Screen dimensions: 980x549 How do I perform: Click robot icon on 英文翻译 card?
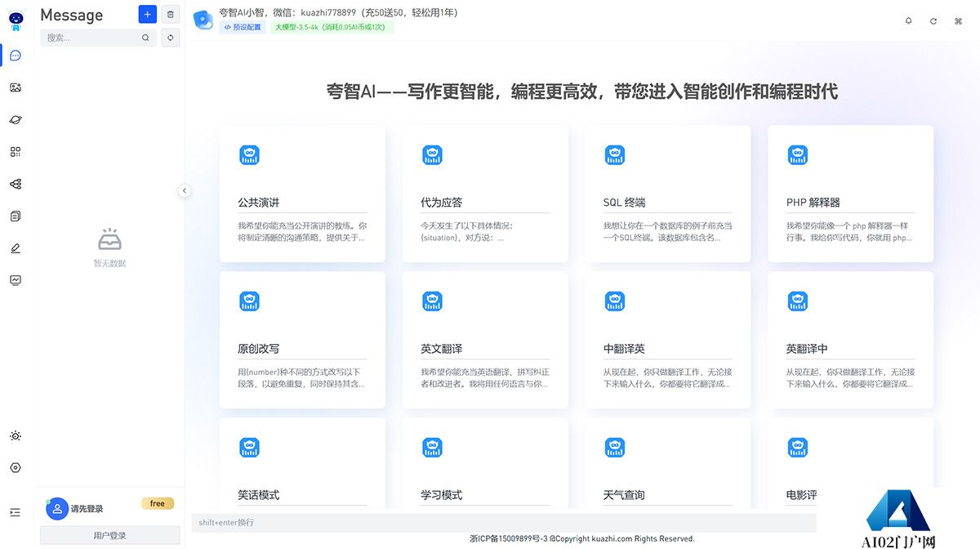click(x=432, y=301)
